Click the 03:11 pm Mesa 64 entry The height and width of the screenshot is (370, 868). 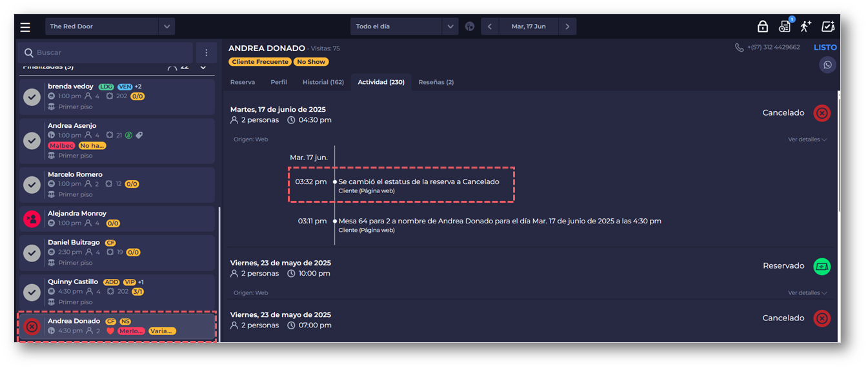pos(478,225)
